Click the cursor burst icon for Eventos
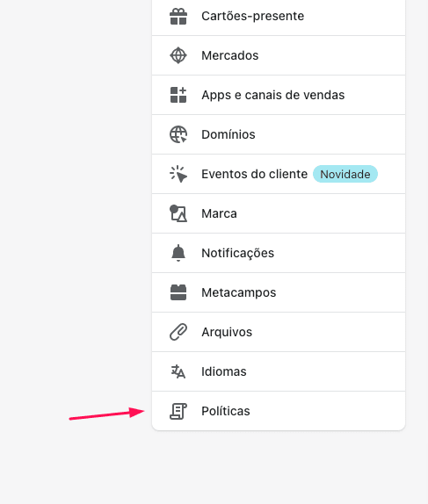The width and height of the screenshot is (428, 504). pos(178,174)
